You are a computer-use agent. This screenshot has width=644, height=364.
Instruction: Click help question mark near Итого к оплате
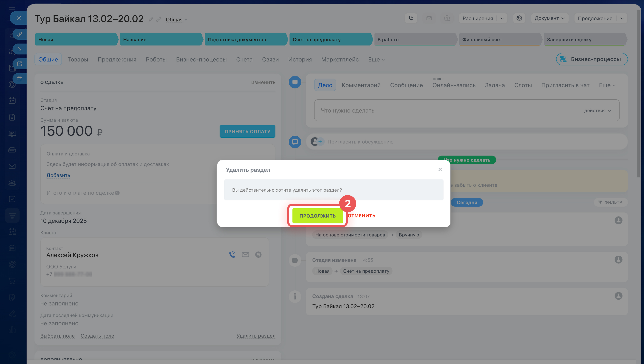(x=117, y=193)
